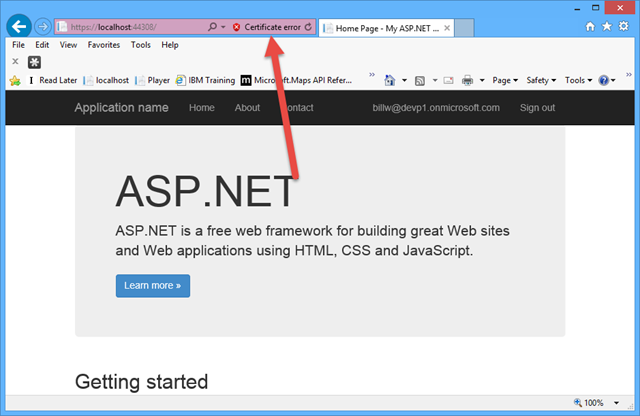The image size is (640, 416).
Task: Expand the Page dropdown menu
Action: pos(504,80)
